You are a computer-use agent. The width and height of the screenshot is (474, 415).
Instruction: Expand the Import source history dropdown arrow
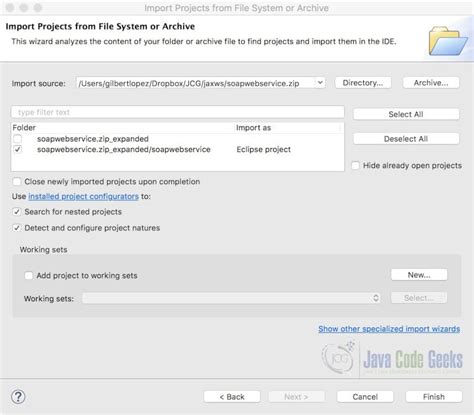point(320,83)
